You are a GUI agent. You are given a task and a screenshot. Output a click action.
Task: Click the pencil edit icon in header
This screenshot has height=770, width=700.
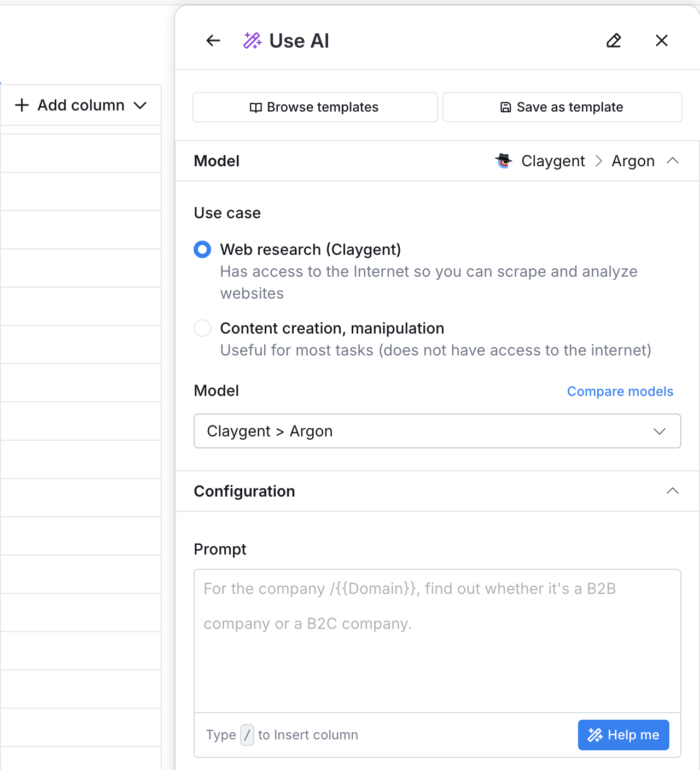pyautogui.click(x=614, y=40)
